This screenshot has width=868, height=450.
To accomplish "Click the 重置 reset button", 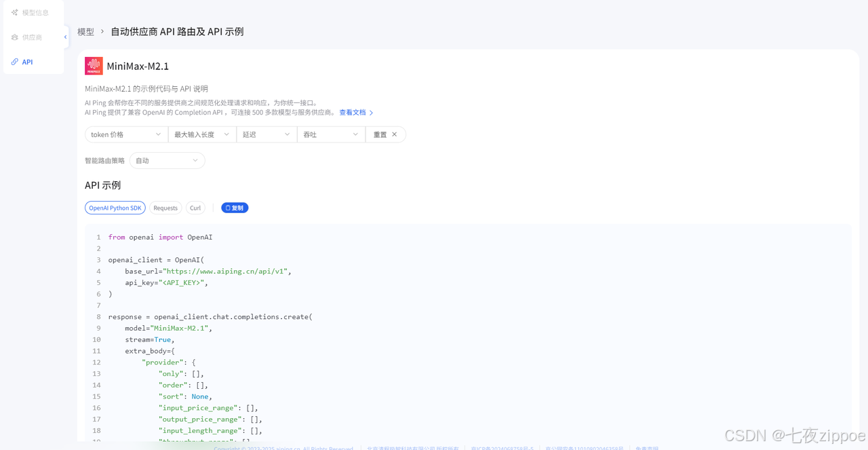I will 385,134.
